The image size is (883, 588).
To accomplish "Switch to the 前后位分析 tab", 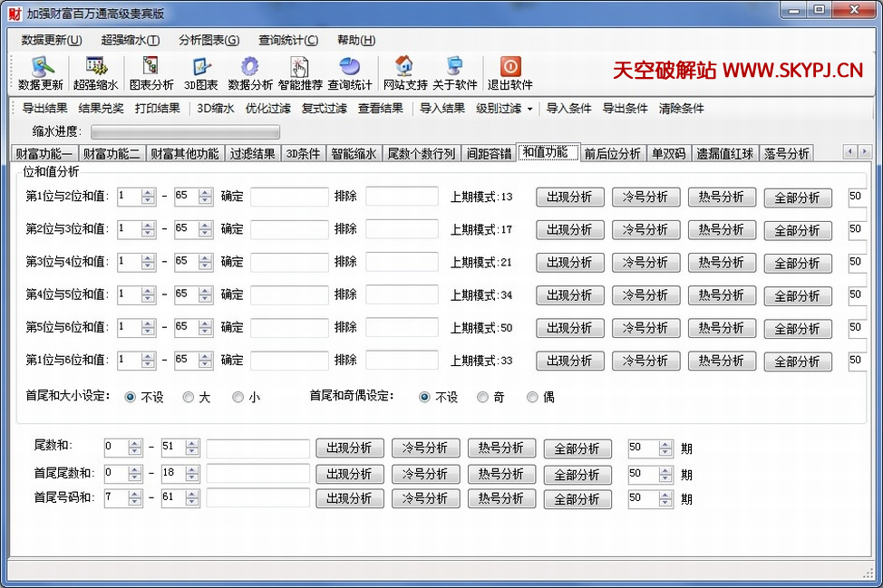I will tap(612, 153).
